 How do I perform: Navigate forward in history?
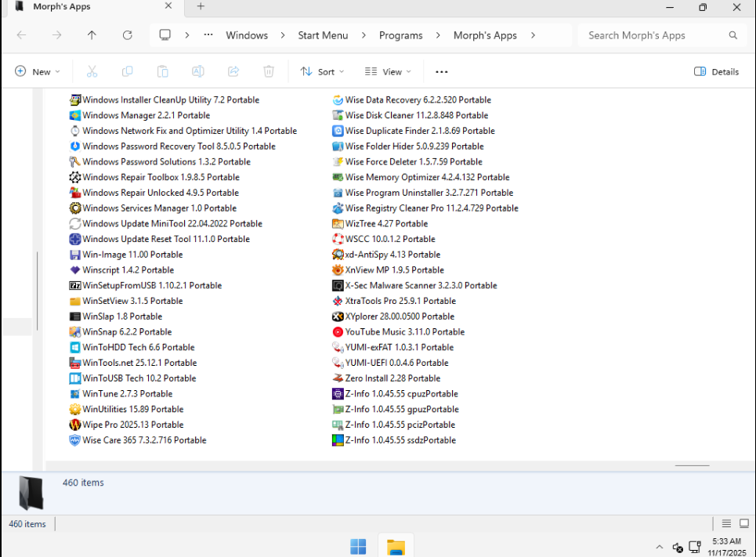click(x=56, y=34)
